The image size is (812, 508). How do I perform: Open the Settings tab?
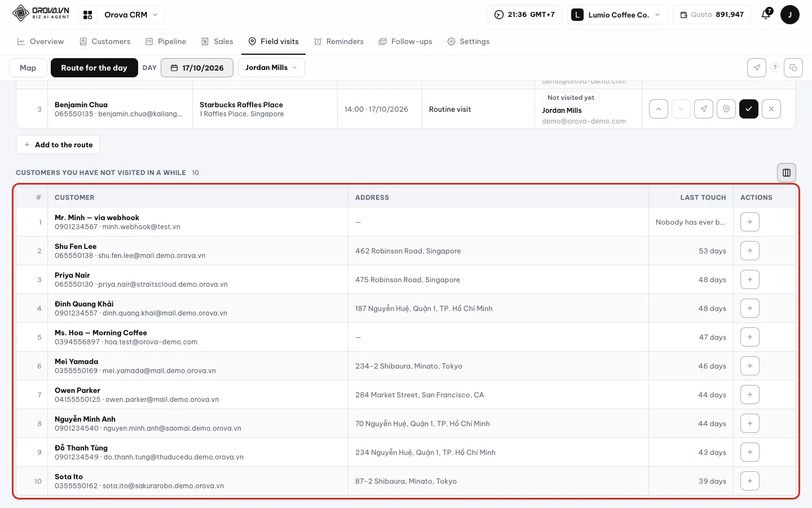(x=468, y=42)
